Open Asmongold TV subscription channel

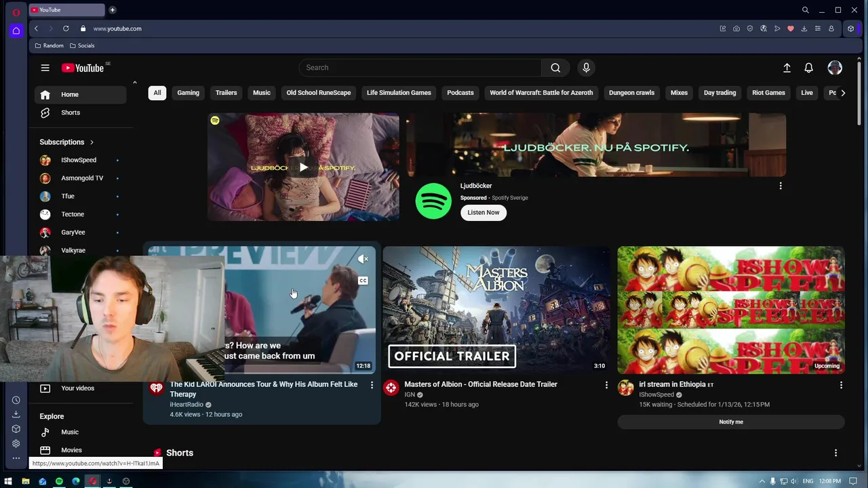[81, 178]
